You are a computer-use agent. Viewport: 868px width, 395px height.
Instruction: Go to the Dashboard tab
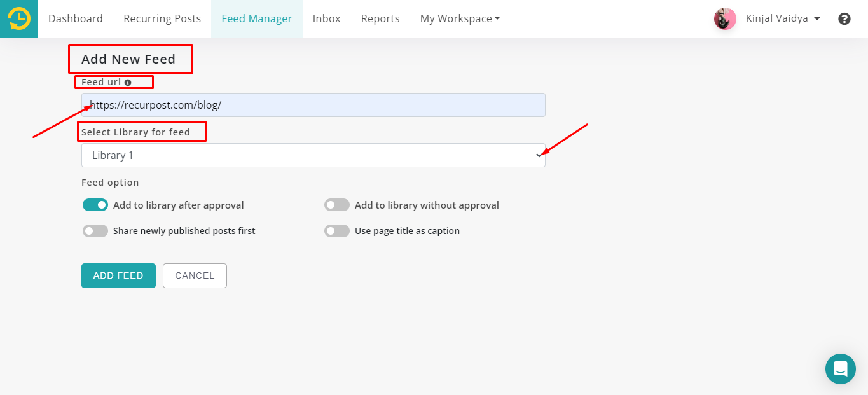pyautogui.click(x=76, y=19)
